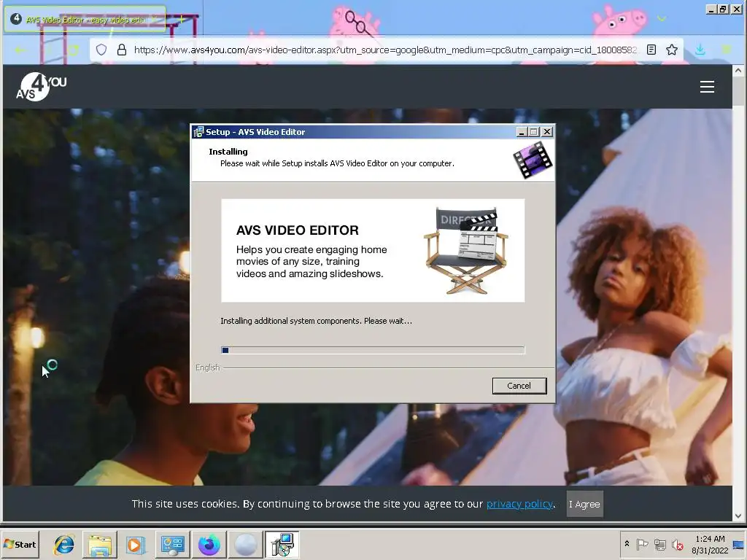Open the browser downloads panel
Image resolution: width=747 pixels, height=560 pixels.
pos(700,50)
